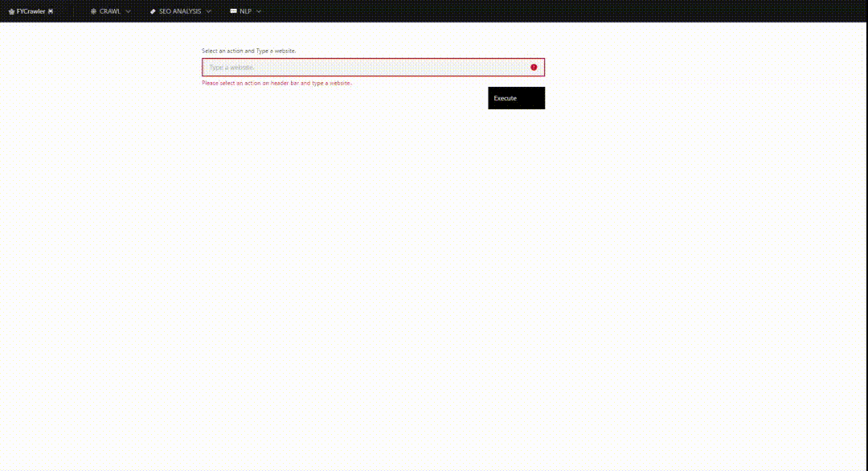Viewport: 868px width, 471px height.
Task: Focus the 'Type a website' input field
Action: (373, 67)
